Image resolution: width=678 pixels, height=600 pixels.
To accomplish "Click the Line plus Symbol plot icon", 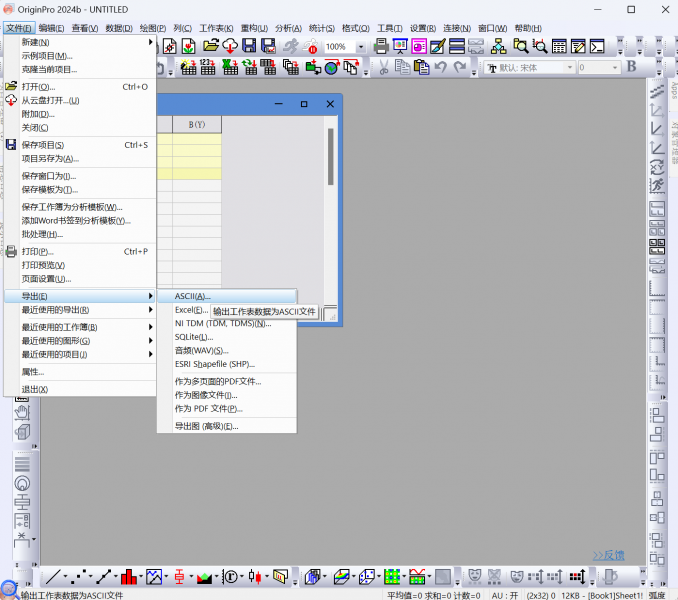I will [x=104, y=577].
